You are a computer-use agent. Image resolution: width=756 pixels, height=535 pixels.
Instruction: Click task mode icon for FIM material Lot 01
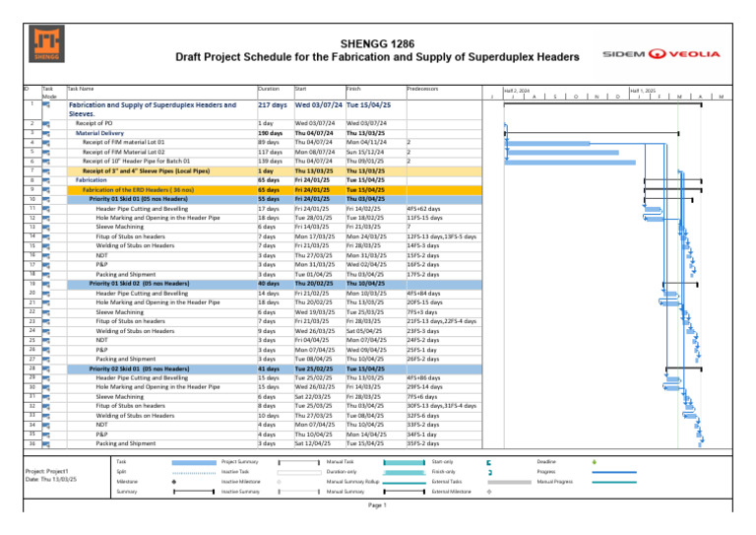[46, 143]
